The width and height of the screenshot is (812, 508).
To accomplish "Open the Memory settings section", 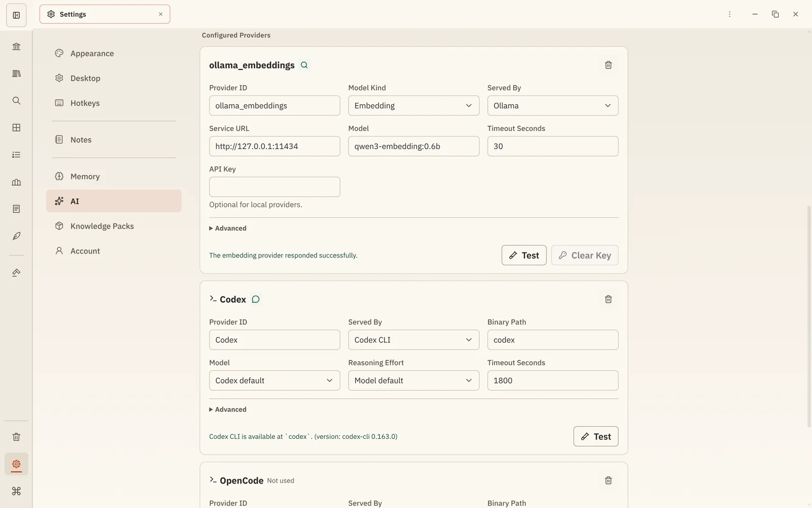I will tap(114, 176).
